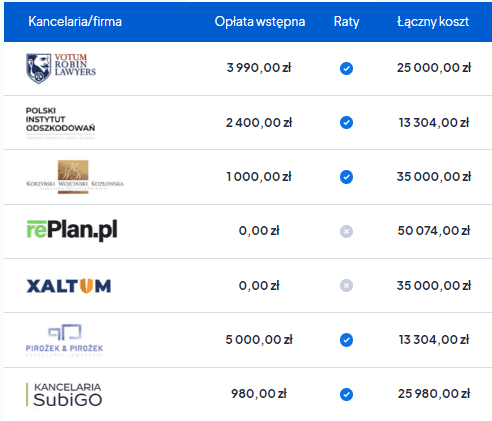Select 35 000,00 zł total in Korzybski row
The image size is (492, 421).
434,177
